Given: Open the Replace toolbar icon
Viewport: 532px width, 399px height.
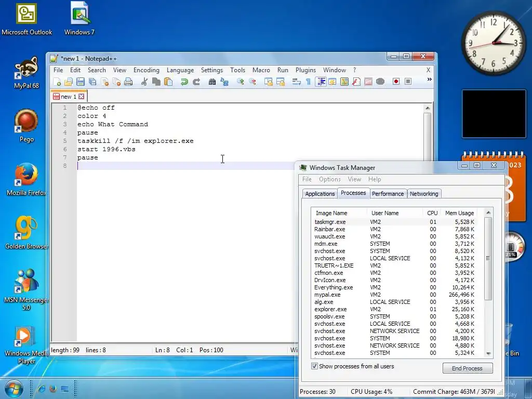Looking at the screenshot, I should click(224, 82).
